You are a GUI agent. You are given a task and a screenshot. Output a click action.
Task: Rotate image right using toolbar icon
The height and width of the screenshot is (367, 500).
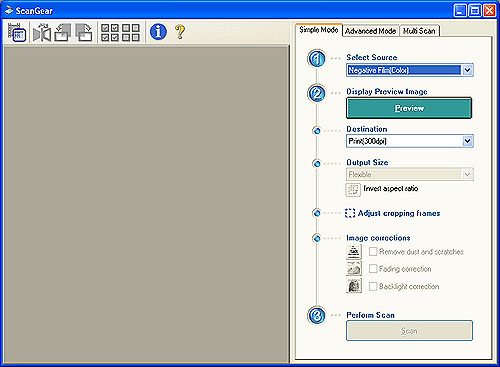pos(84,32)
